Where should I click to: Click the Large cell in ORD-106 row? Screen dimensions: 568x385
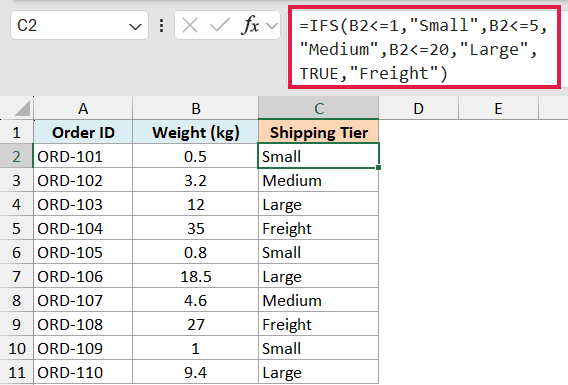point(319,276)
